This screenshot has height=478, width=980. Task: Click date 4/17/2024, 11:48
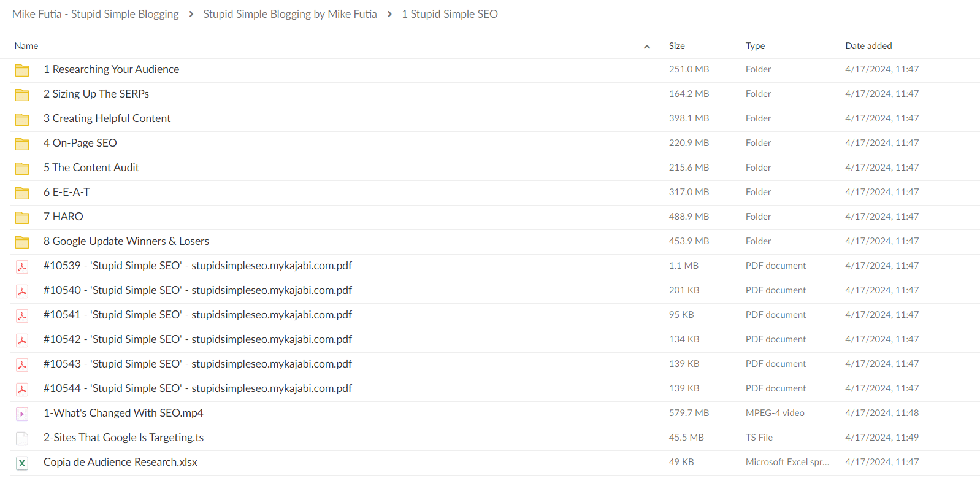(882, 413)
